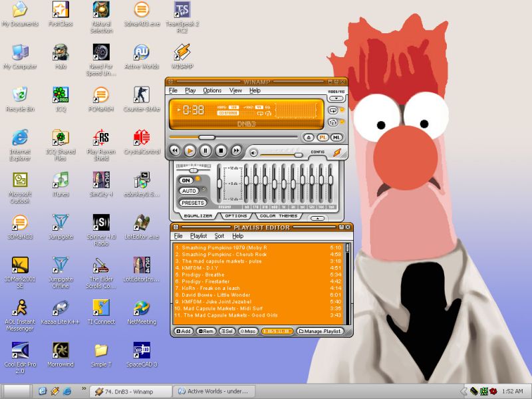Toggle the PL playlist editor button
This screenshot has width=532, height=399.
tap(323, 138)
